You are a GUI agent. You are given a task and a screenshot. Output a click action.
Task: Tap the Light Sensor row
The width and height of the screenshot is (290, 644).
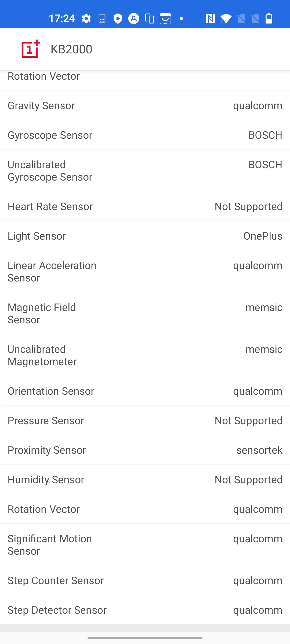pos(145,236)
